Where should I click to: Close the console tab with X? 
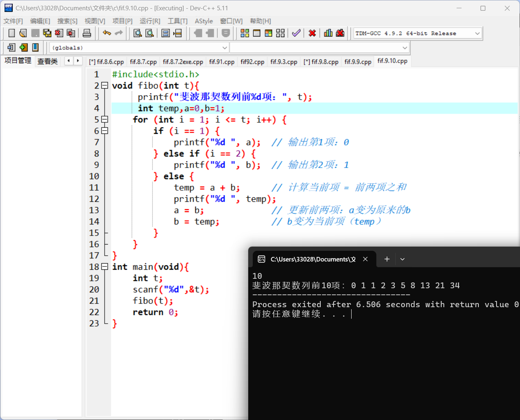[365, 259]
